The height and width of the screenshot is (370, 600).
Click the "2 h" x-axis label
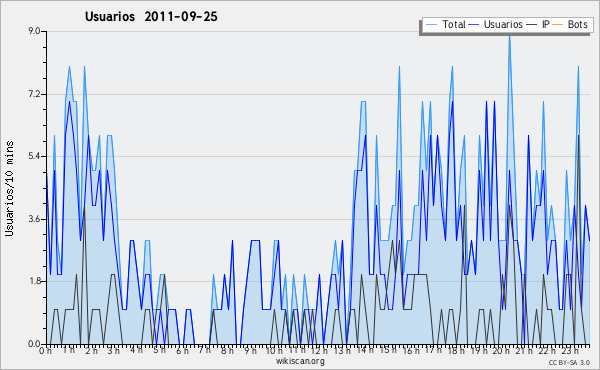[91, 351]
